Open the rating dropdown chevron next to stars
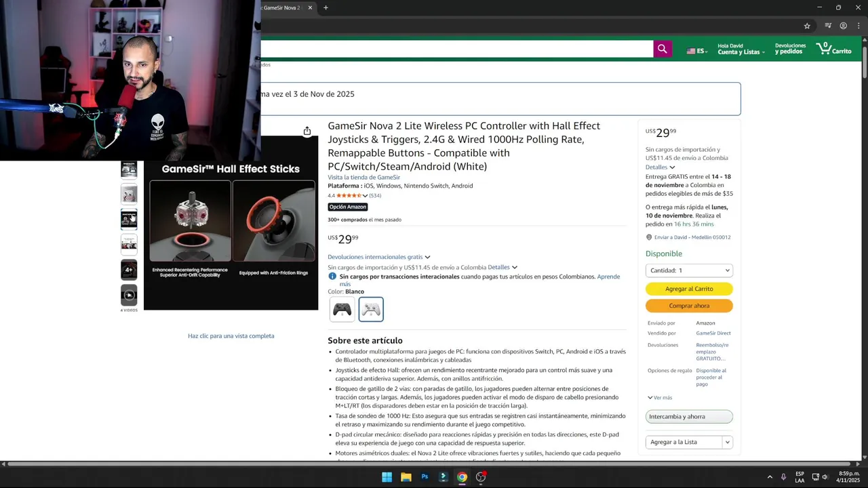 click(365, 196)
